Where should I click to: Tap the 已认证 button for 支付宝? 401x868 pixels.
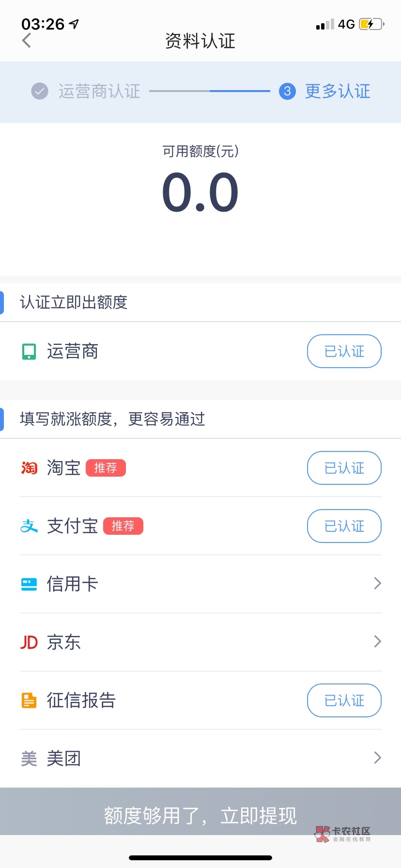344,526
